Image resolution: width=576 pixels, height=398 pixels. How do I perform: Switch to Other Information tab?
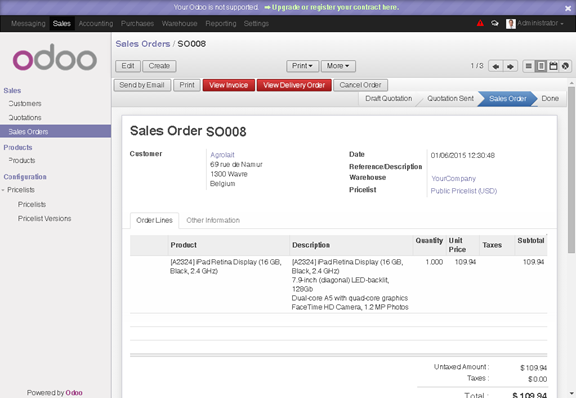tap(213, 220)
